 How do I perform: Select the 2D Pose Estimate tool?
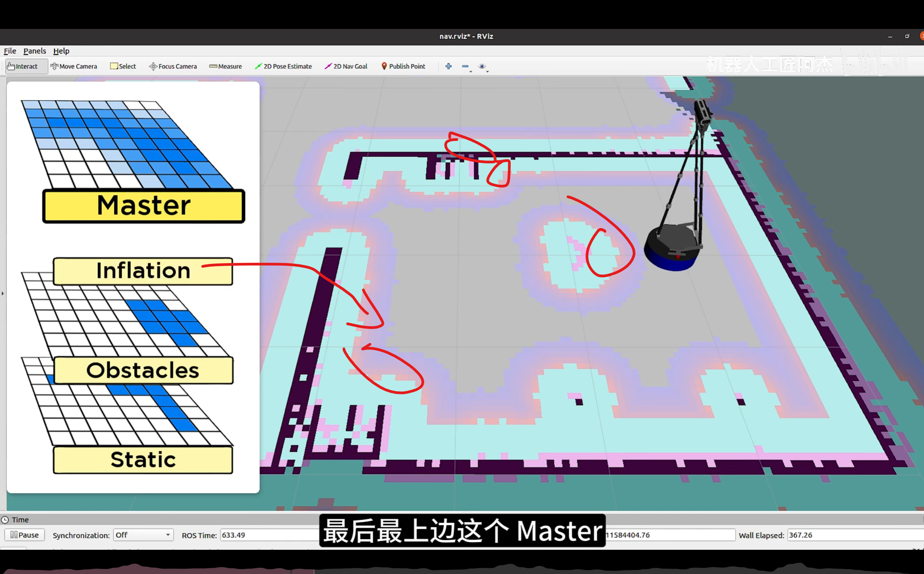point(283,67)
